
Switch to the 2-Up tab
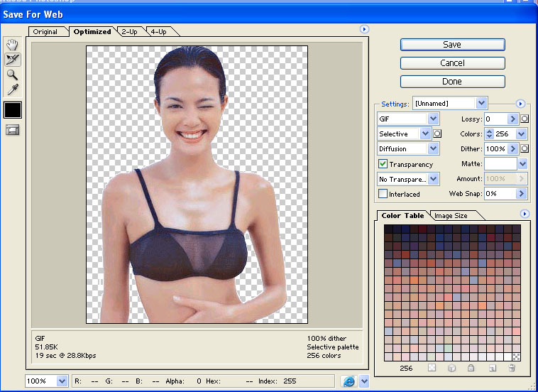coord(129,31)
